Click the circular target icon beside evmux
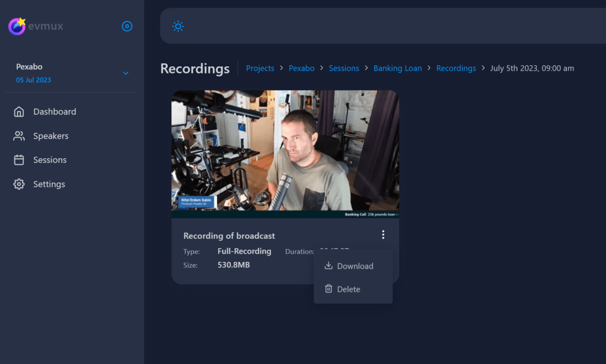Screen dimensions: 606x364 pos(127,26)
